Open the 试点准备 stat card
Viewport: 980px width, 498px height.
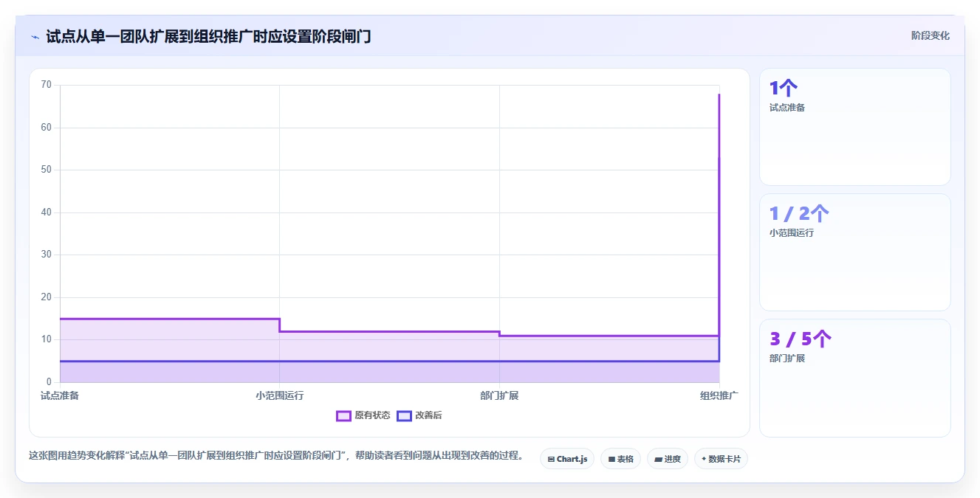point(855,127)
